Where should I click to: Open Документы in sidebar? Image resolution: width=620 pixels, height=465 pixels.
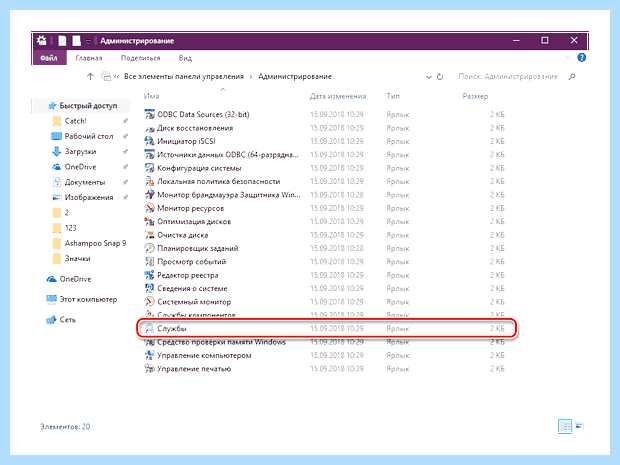click(85, 182)
